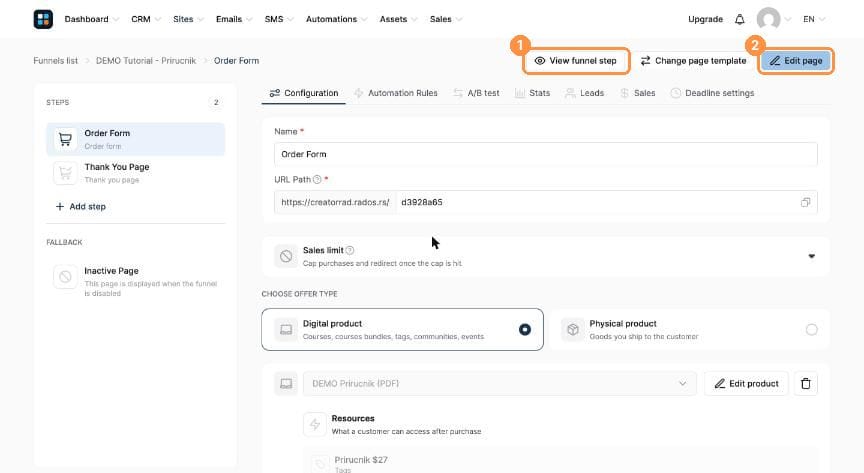Click Change page template button
The image size is (864, 473).
pos(693,61)
